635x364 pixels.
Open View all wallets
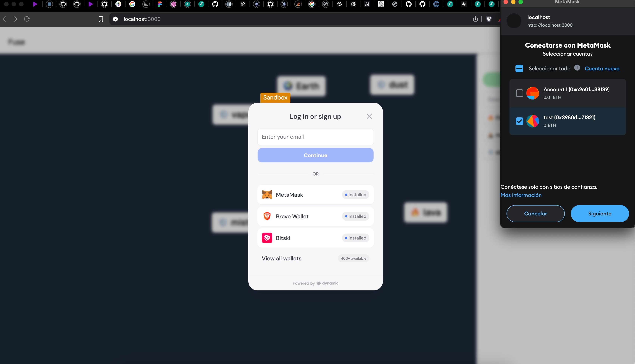point(315,259)
